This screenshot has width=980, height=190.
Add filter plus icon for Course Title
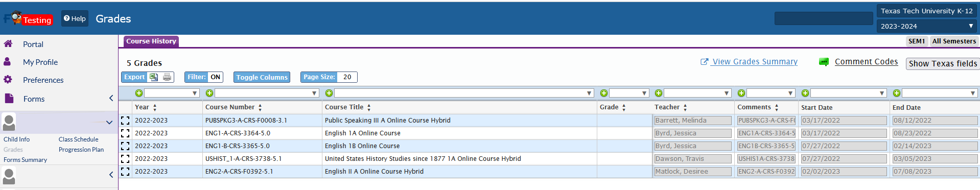pyautogui.click(x=329, y=93)
